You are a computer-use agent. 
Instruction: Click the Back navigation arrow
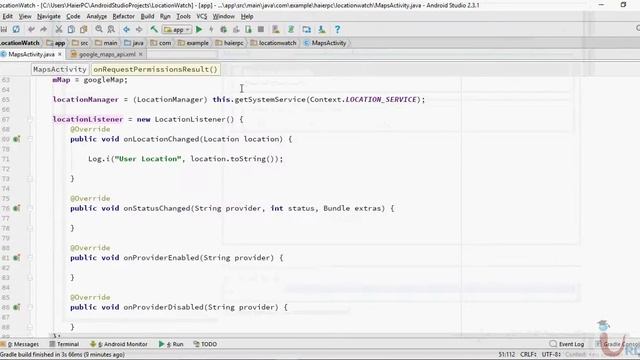point(127,29)
